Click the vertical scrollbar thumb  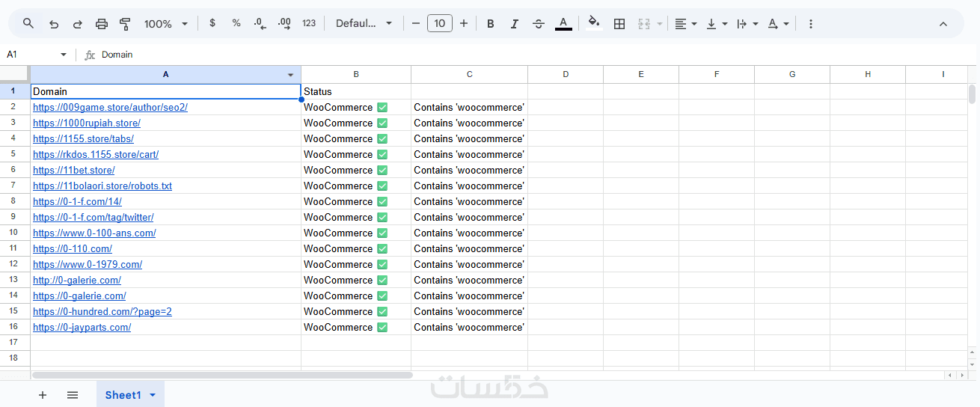(x=972, y=94)
